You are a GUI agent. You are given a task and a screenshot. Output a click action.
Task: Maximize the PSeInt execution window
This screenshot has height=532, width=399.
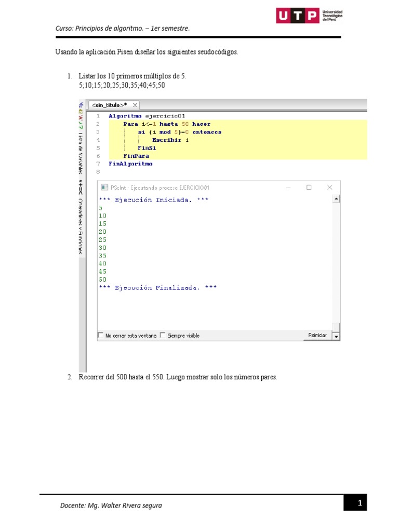309,188
